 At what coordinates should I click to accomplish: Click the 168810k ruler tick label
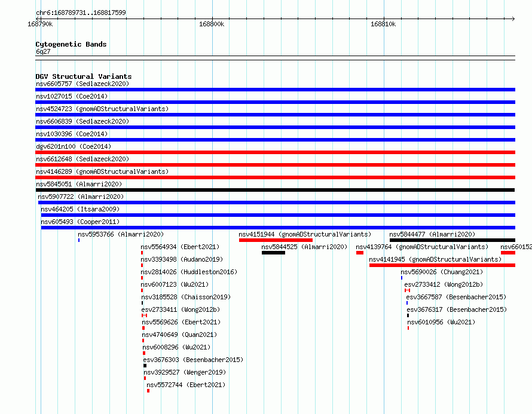pyautogui.click(x=383, y=24)
